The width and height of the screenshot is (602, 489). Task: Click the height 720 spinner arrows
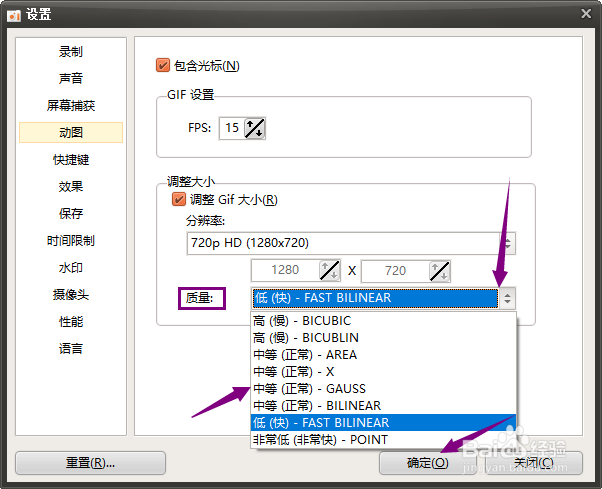point(440,271)
